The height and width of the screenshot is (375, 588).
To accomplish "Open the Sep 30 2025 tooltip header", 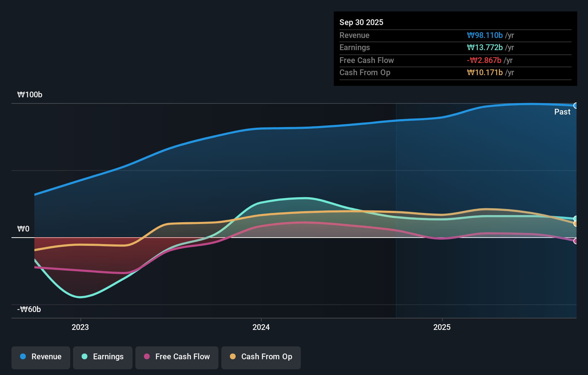I will (361, 22).
